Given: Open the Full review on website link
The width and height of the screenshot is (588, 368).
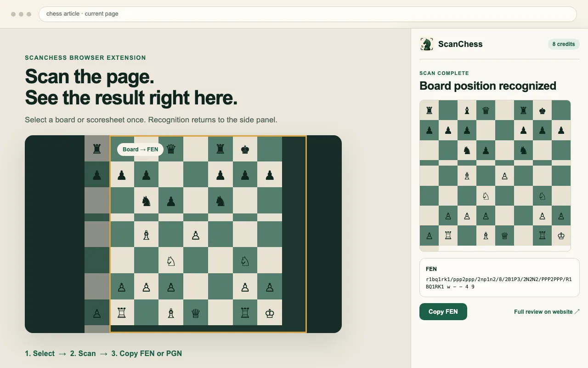Looking at the screenshot, I should pyautogui.click(x=547, y=311).
